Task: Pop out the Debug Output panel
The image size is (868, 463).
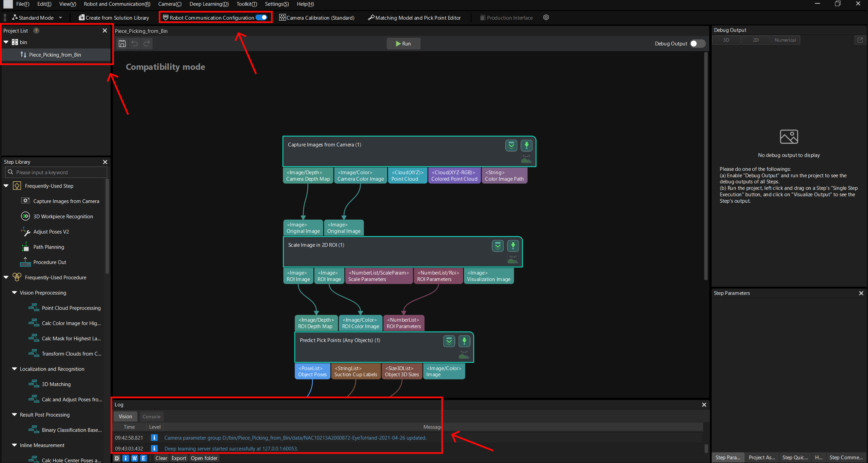Action: [x=860, y=40]
